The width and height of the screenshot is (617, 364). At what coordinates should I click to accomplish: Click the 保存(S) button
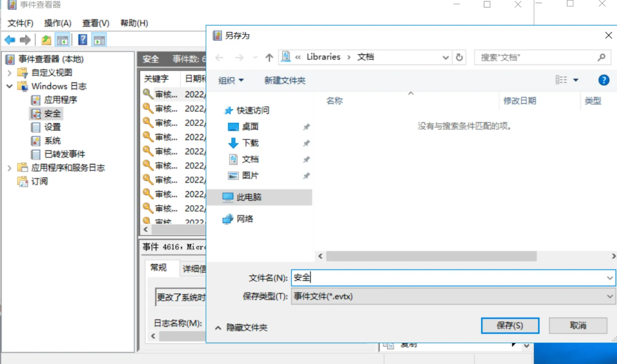[x=510, y=326]
